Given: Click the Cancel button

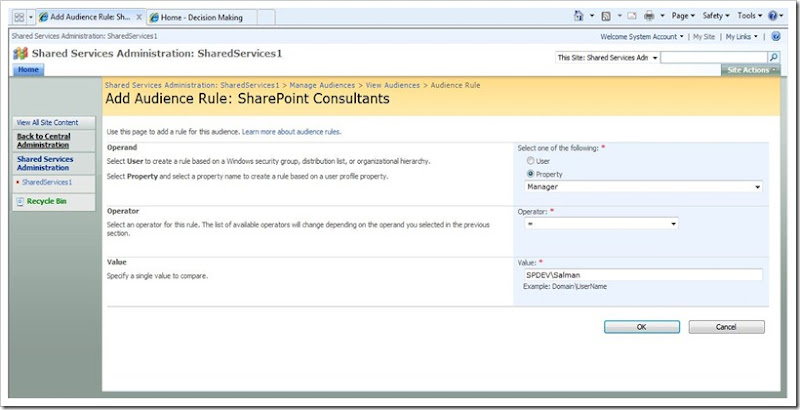Looking at the screenshot, I should (x=727, y=327).
